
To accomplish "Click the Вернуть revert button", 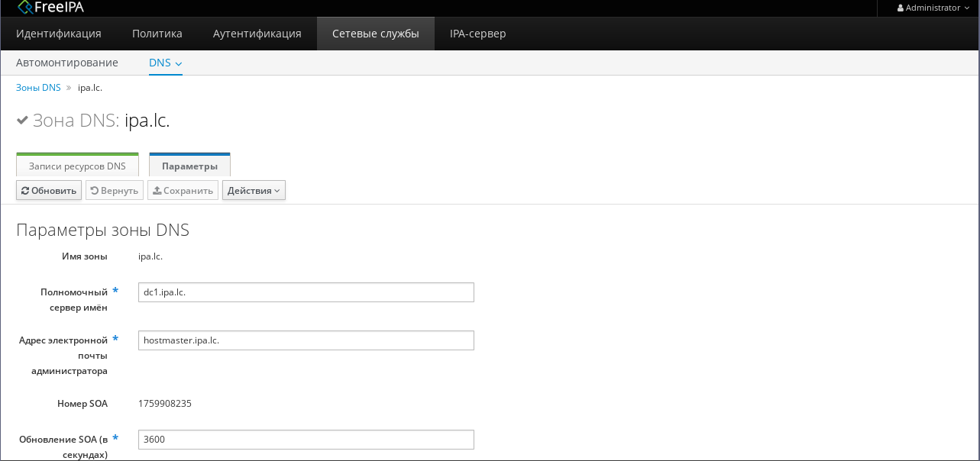I will click(115, 190).
